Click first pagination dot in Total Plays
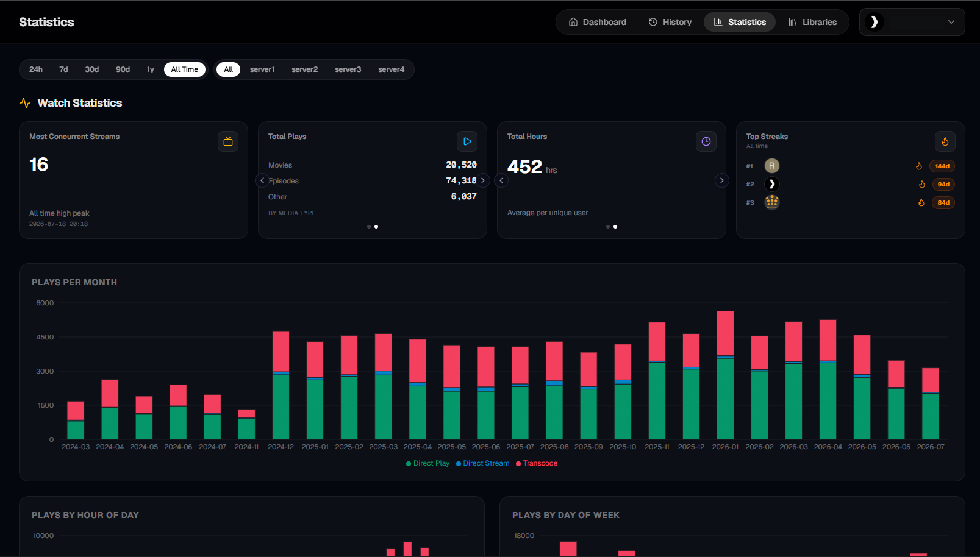 pos(369,227)
